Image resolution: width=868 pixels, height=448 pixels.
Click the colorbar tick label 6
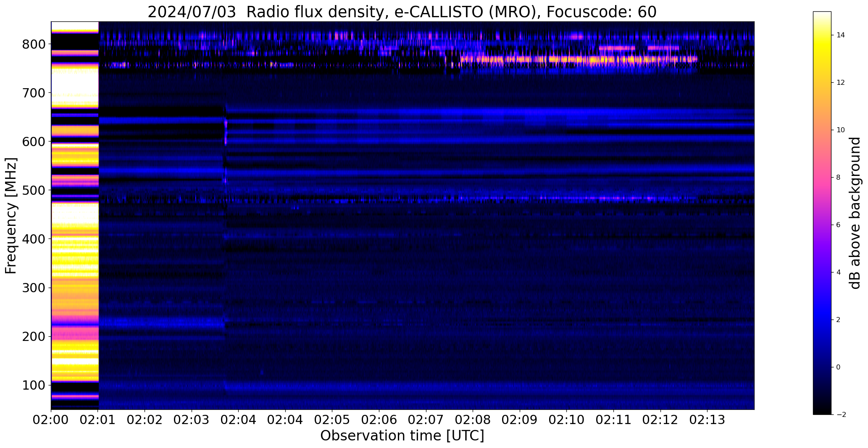click(x=839, y=225)
